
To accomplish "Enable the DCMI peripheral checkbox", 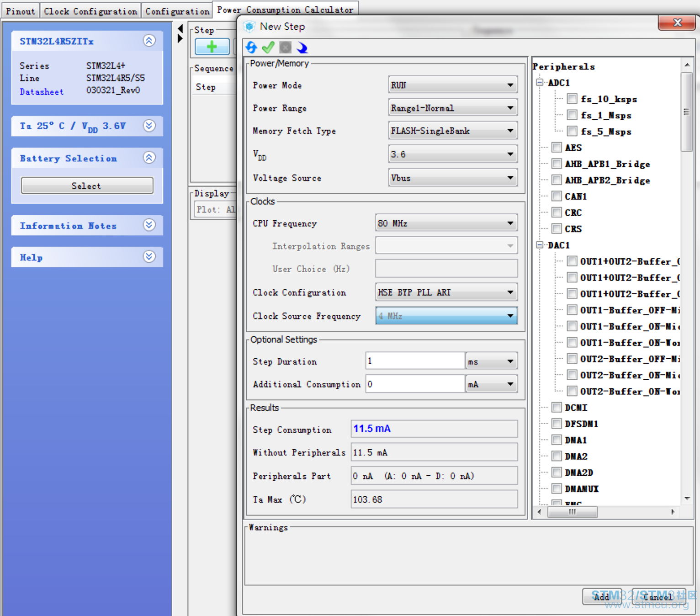I will pyautogui.click(x=557, y=407).
